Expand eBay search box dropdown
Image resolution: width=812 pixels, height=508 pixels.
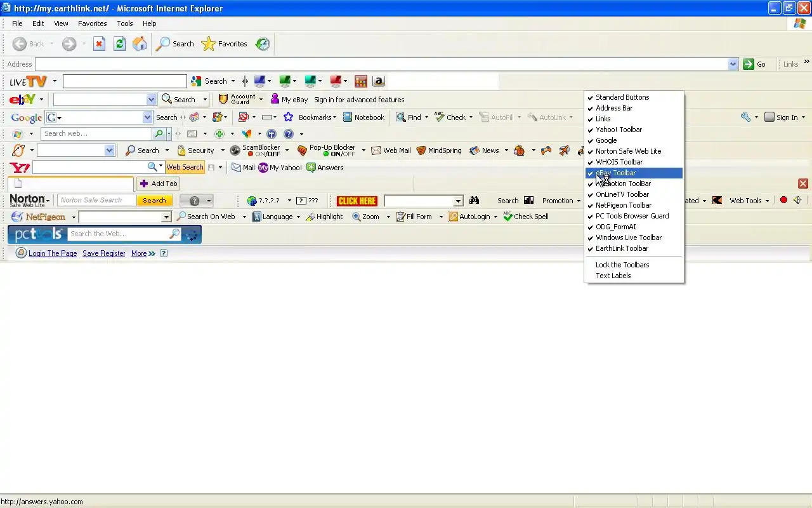151,100
